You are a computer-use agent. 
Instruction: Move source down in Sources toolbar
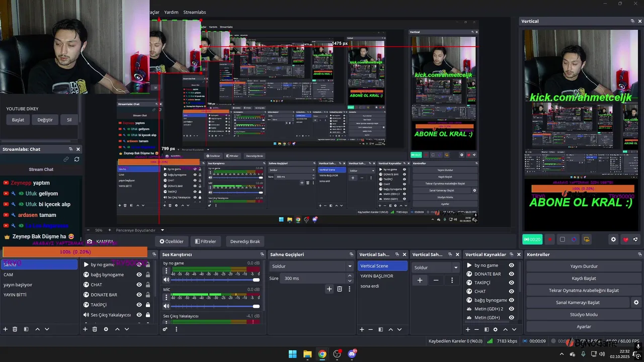coord(127,329)
